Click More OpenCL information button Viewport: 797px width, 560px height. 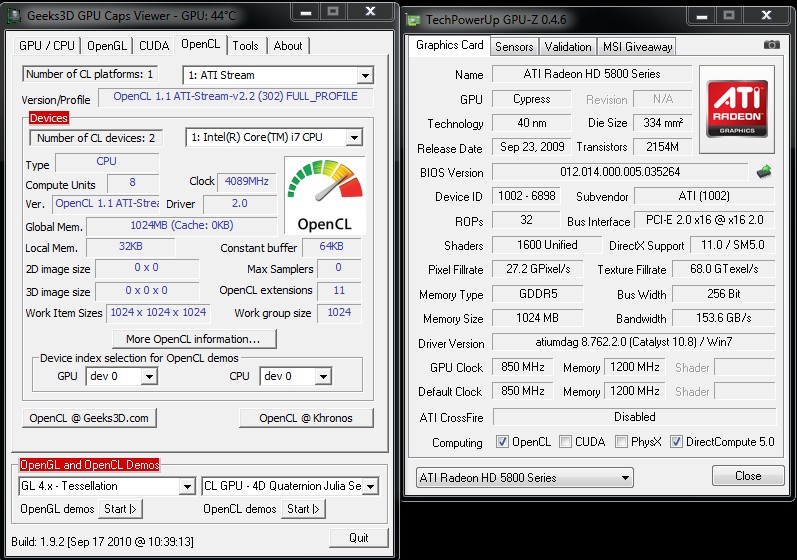tap(194, 339)
